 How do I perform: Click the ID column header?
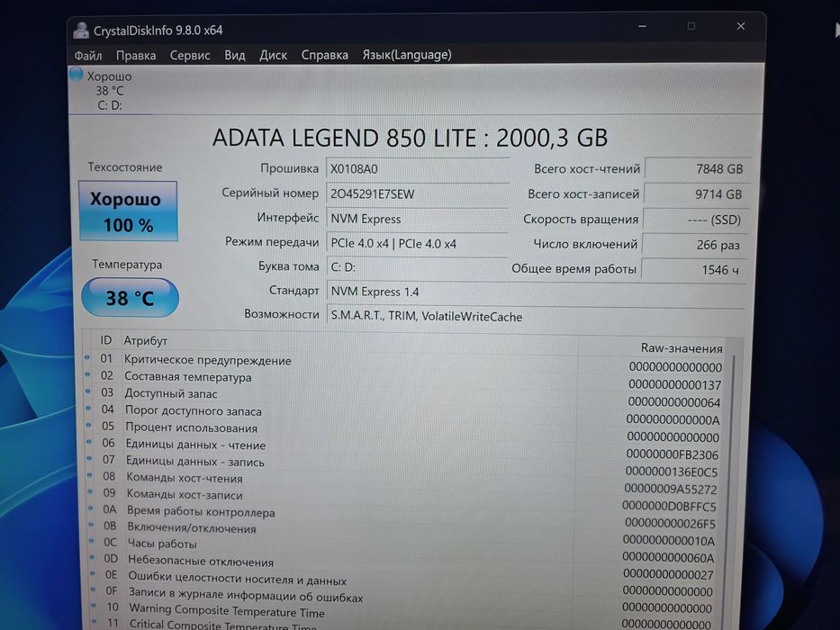106,340
